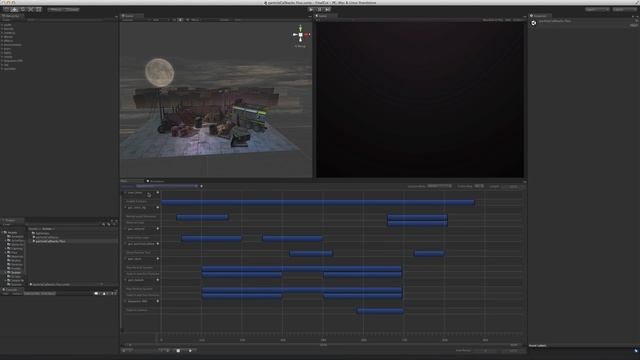
Task: Select the longest blue clip on top track
Action: 318,202
